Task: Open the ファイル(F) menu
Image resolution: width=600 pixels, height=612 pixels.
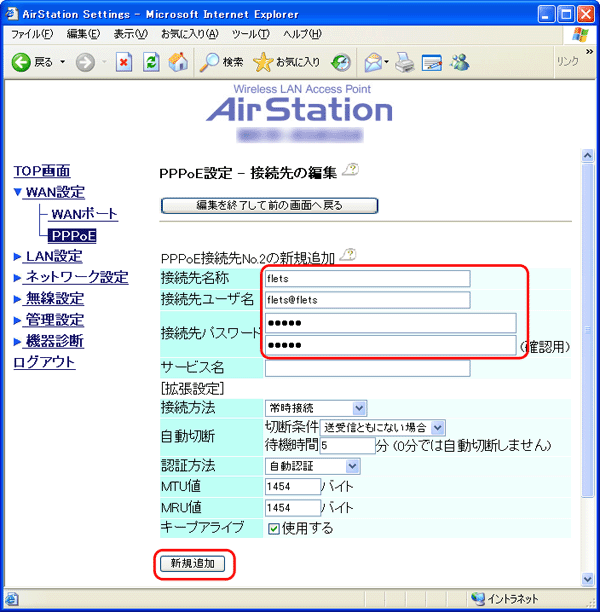Action: point(32,34)
